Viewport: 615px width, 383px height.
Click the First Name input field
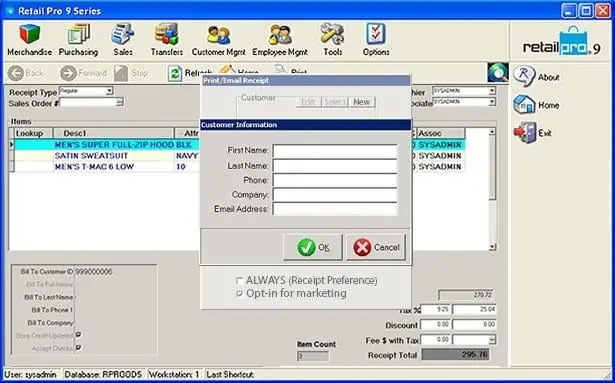click(x=335, y=151)
